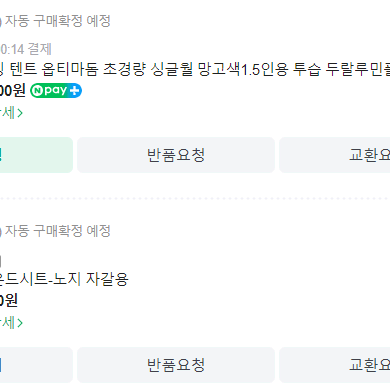Click the chevron arrow in ground sheet order's 상세 link
Viewport: 390px width, 390px height.
[20, 323]
